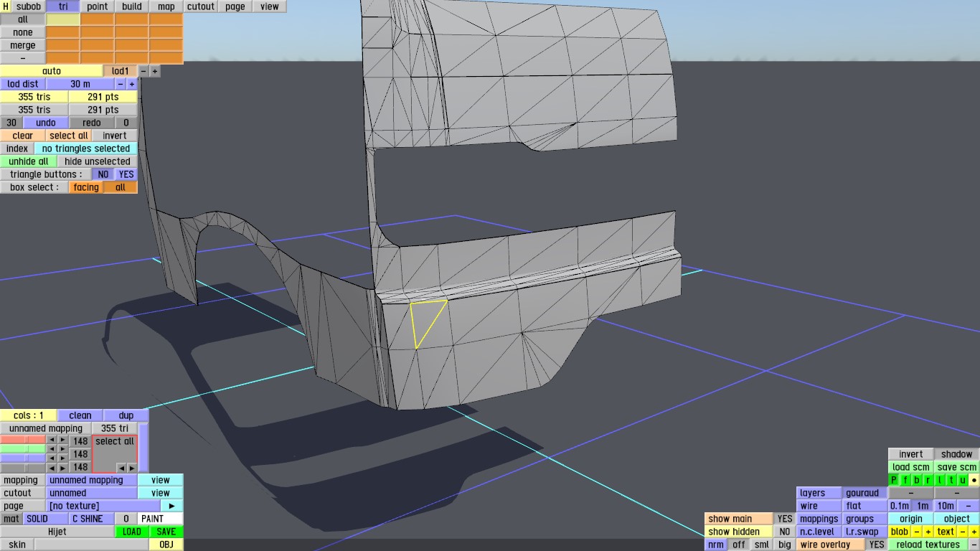Screen dimensions: 980x551
Task: Click the 30 m lod distance field
Action: point(80,84)
